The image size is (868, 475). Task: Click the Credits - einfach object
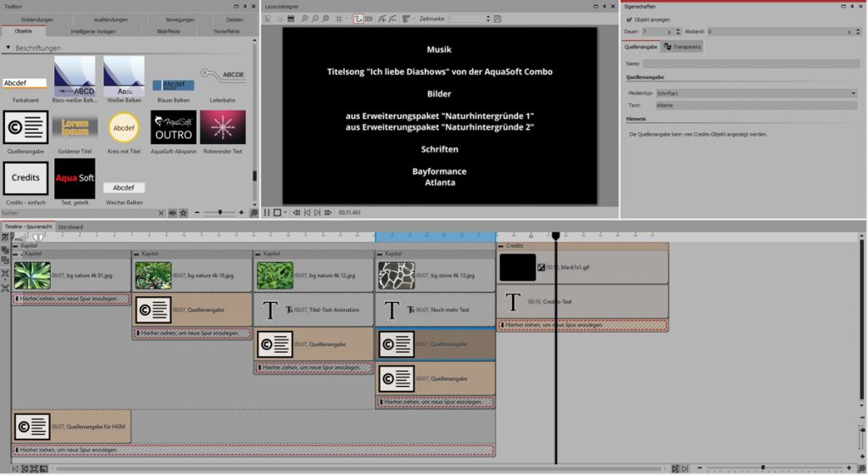click(x=25, y=178)
